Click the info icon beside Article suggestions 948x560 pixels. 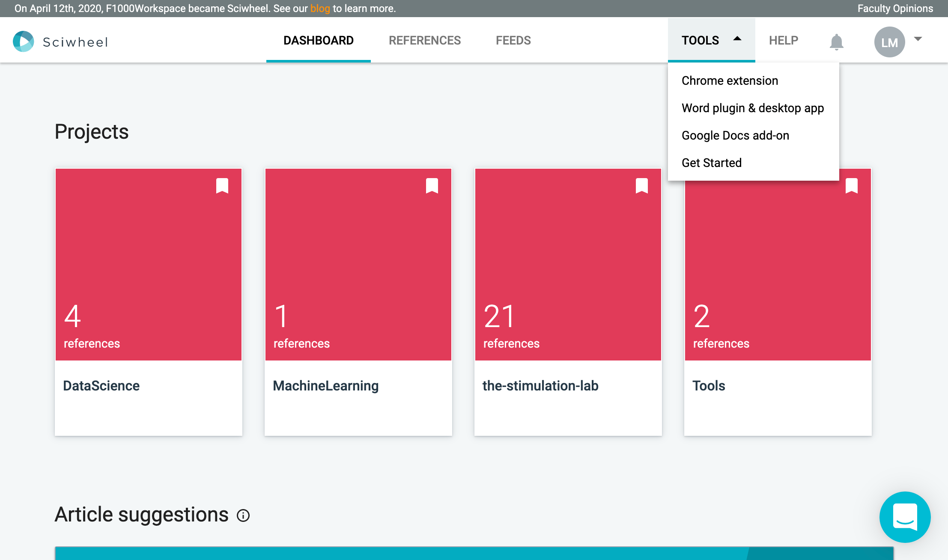click(242, 515)
